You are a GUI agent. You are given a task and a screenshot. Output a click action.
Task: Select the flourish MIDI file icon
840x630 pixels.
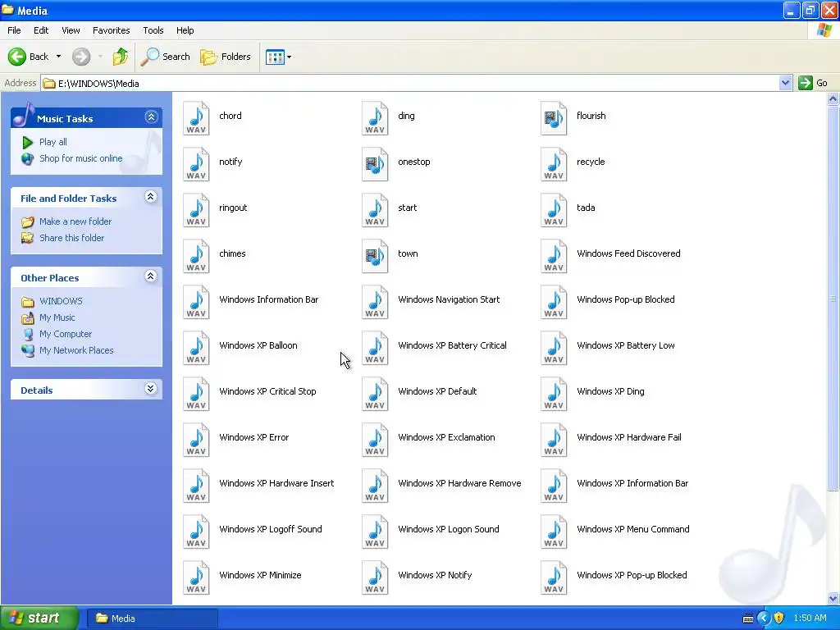point(554,118)
